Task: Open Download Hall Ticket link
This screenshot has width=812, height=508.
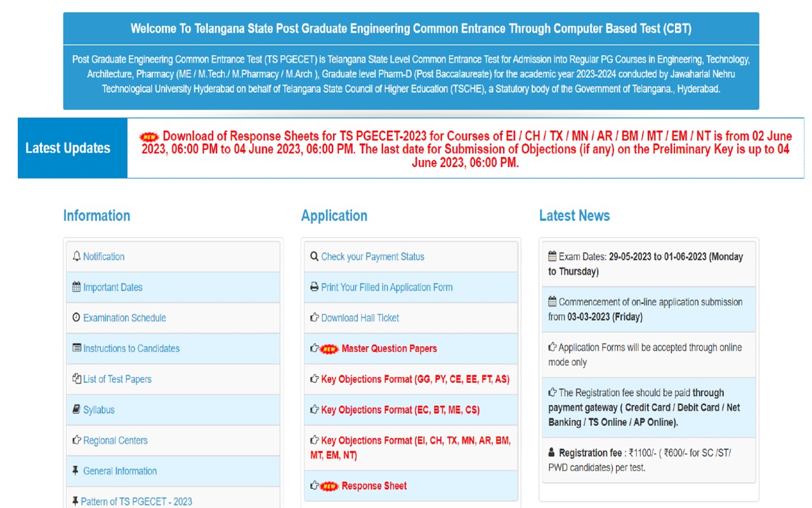Action: coord(360,317)
